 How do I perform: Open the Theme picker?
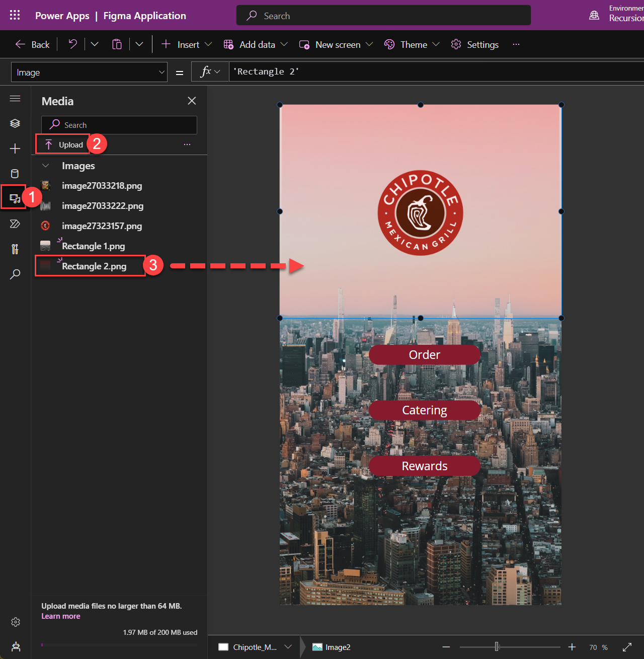(x=411, y=44)
